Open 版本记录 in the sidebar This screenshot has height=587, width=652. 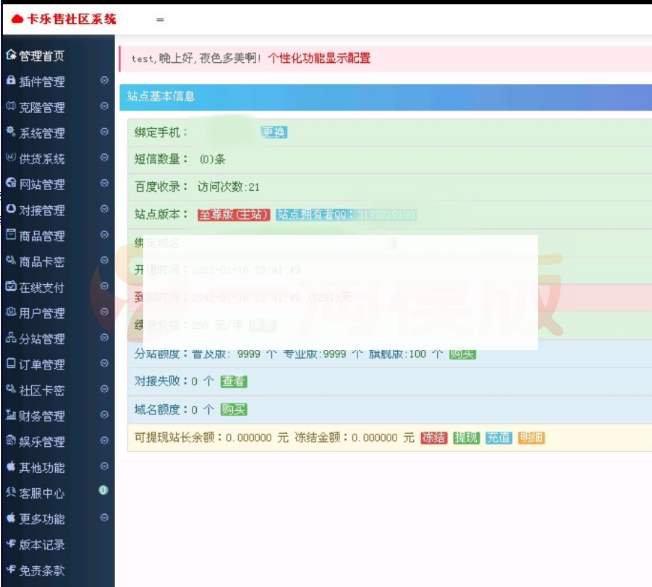pos(40,544)
